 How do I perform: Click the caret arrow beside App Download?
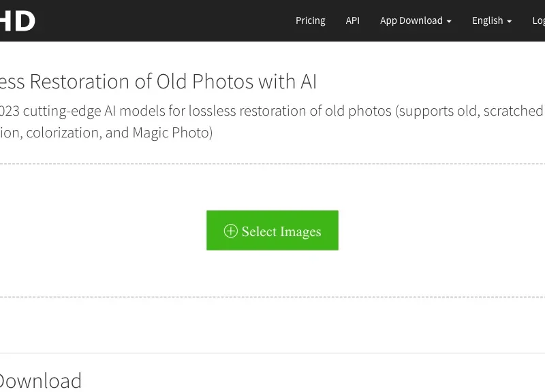pos(449,22)
